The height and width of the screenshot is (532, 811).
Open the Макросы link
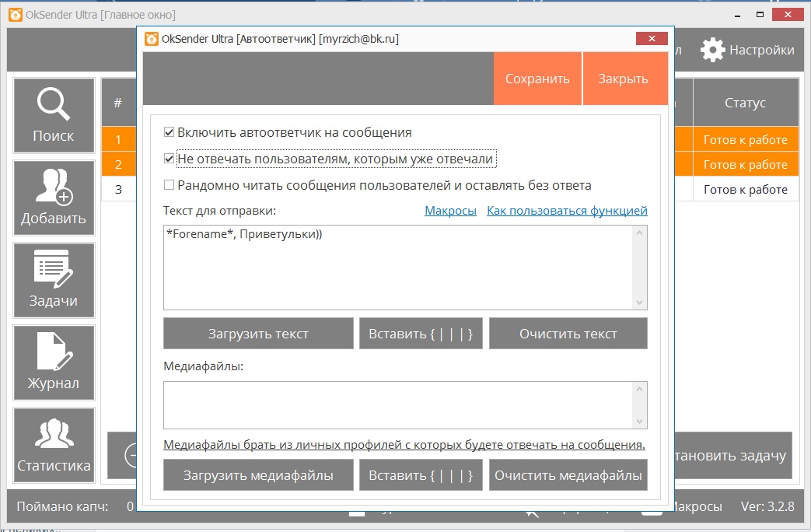click(450, 211)
